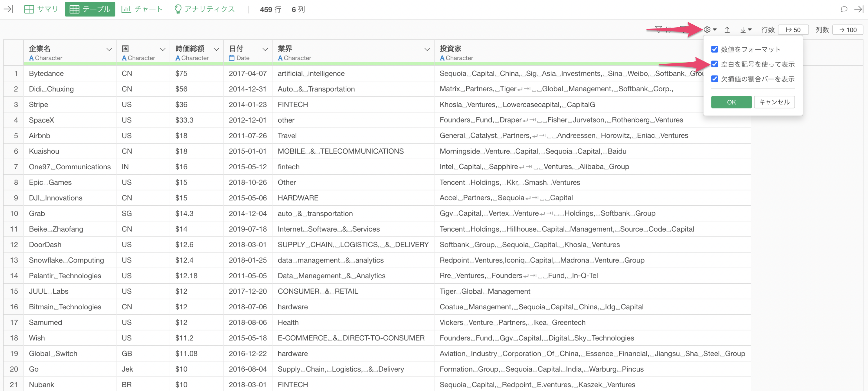The width and height of the screenshot is (868, 391).
Task: Select the JUUL Labs cell
Action: (x=70, y=291)
